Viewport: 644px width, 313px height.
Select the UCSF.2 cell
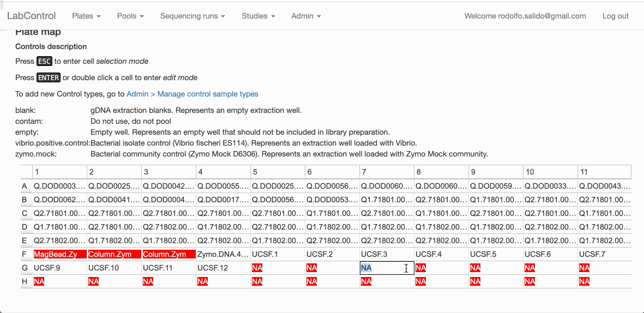point(332,254)
